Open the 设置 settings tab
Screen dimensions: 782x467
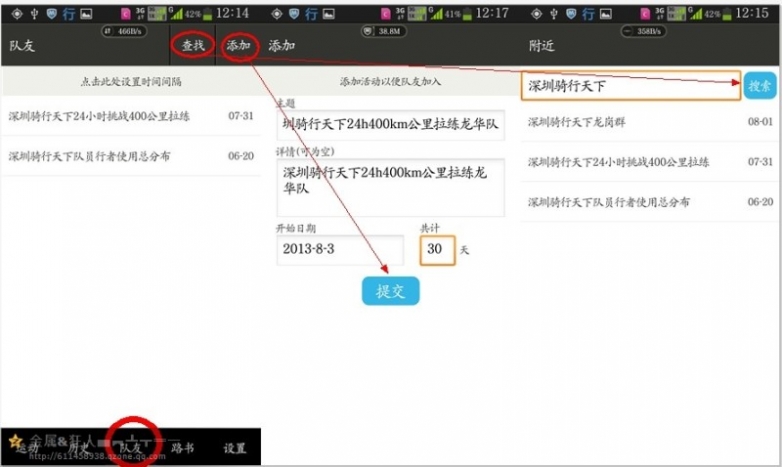click(235, 448)
